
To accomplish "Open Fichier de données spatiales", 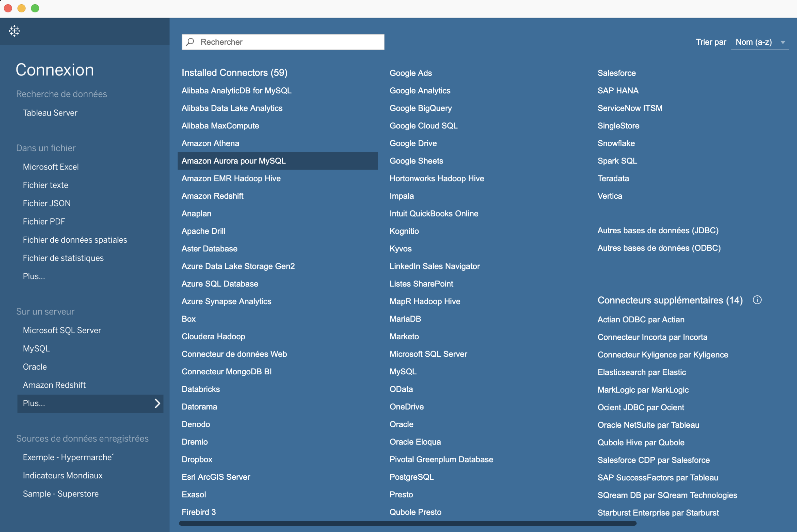I will 75,240.
